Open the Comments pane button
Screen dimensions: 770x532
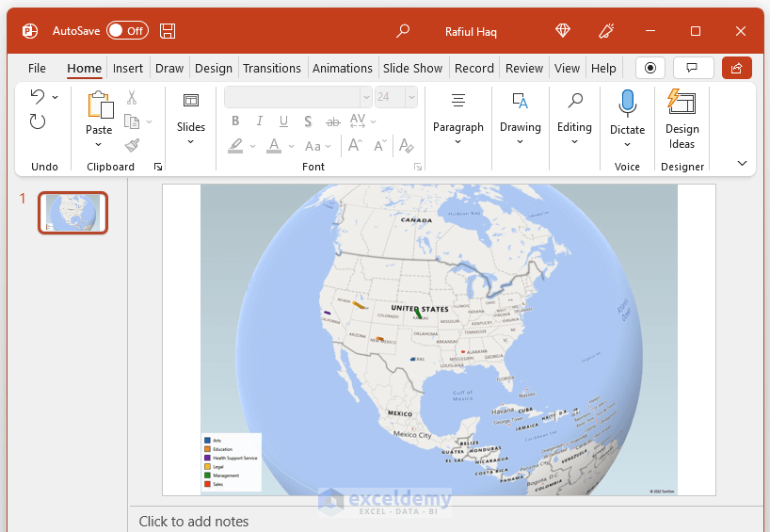[693, 68]
